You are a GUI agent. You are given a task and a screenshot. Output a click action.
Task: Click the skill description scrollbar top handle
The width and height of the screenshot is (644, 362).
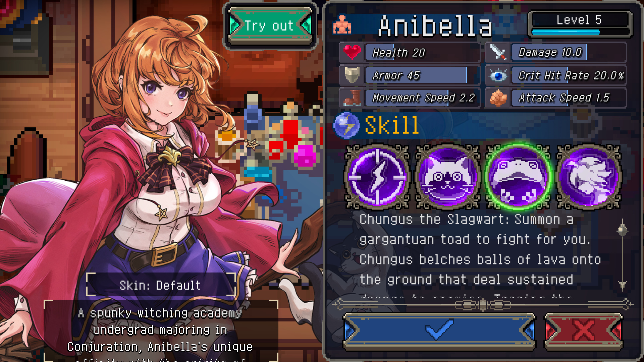(623, 230)
